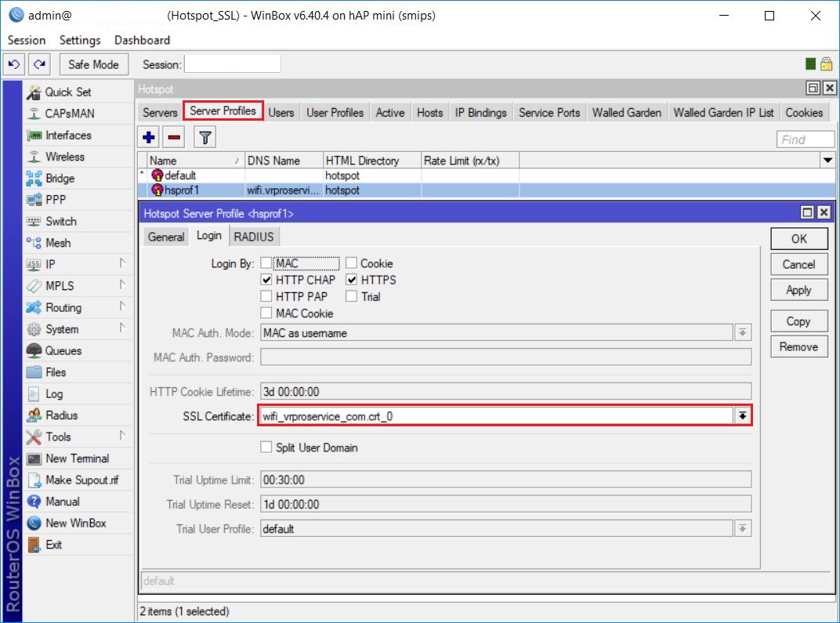Switch to the General tab
Image resolution: width=840 pixels, height=623 pixels.
[x=166, y=237]
